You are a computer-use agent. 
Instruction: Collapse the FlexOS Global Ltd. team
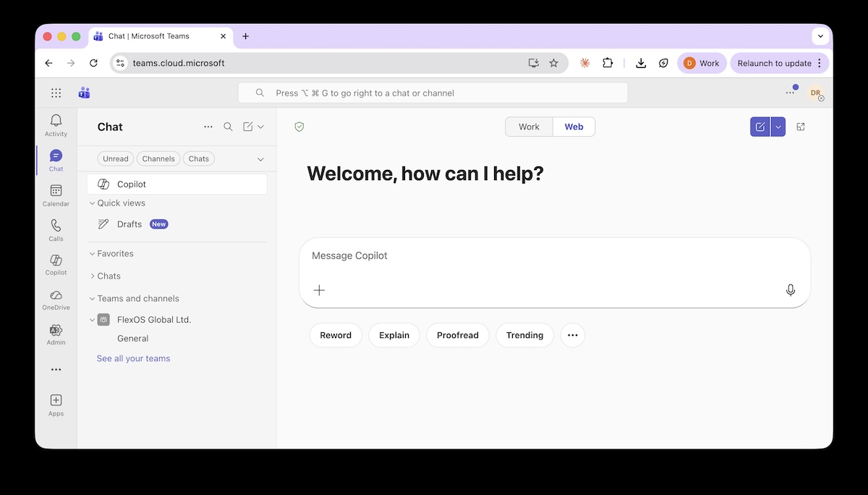point(92,319)
